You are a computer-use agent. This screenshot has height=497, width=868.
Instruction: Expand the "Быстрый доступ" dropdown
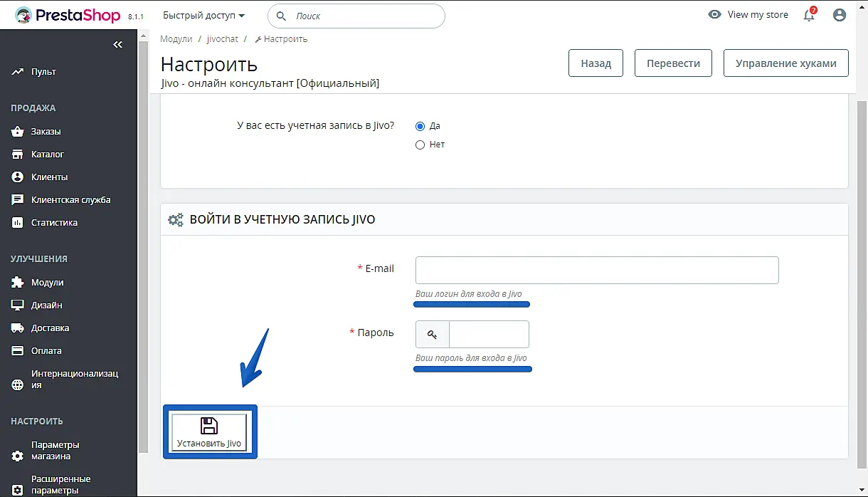point(203,15)
